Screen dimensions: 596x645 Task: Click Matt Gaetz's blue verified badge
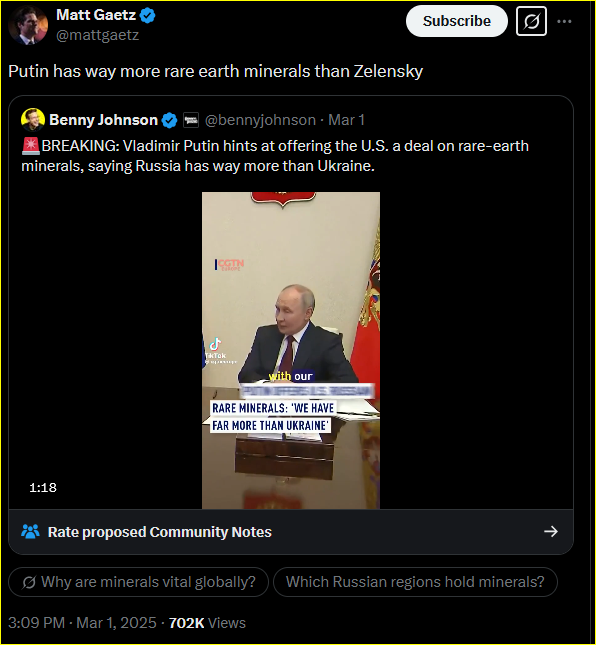(148, 16)
